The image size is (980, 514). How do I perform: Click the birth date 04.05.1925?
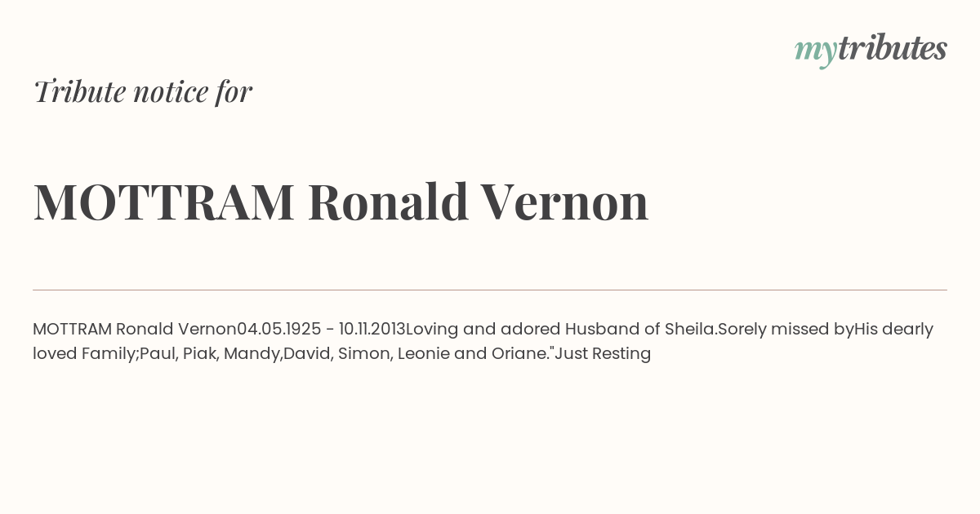[x=278, y=329]
